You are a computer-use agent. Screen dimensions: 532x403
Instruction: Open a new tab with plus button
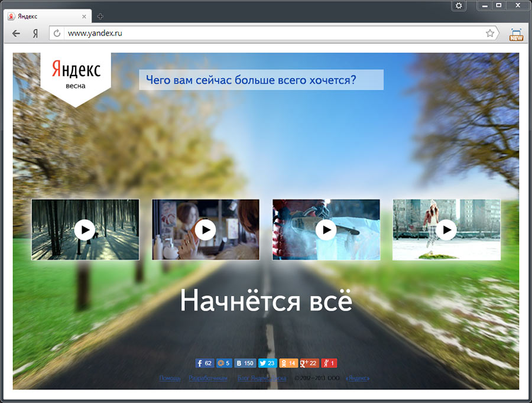pos(100,16)
